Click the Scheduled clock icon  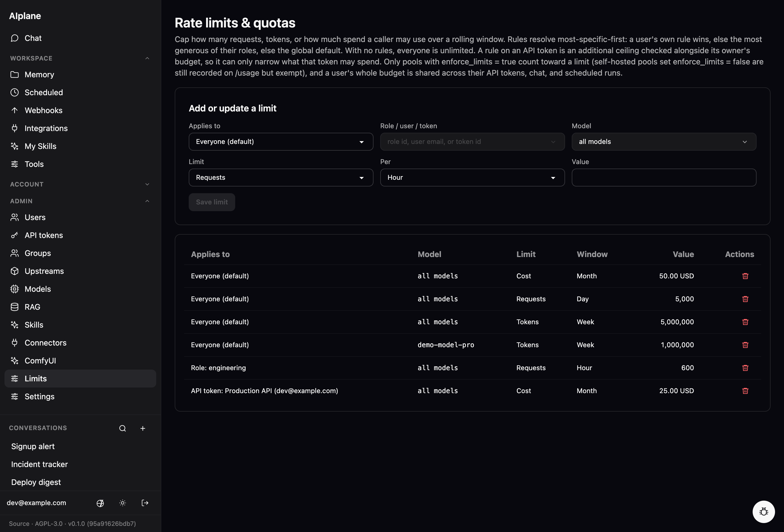(x=15, y=92)
